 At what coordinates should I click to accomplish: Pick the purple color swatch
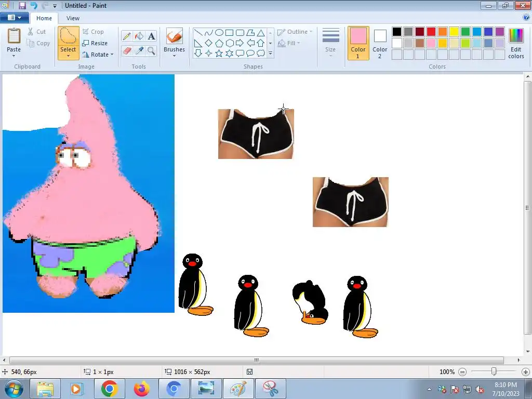499,32
